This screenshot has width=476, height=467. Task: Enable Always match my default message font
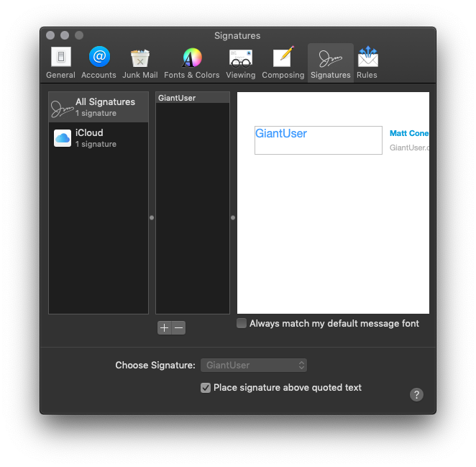(242, 324)
